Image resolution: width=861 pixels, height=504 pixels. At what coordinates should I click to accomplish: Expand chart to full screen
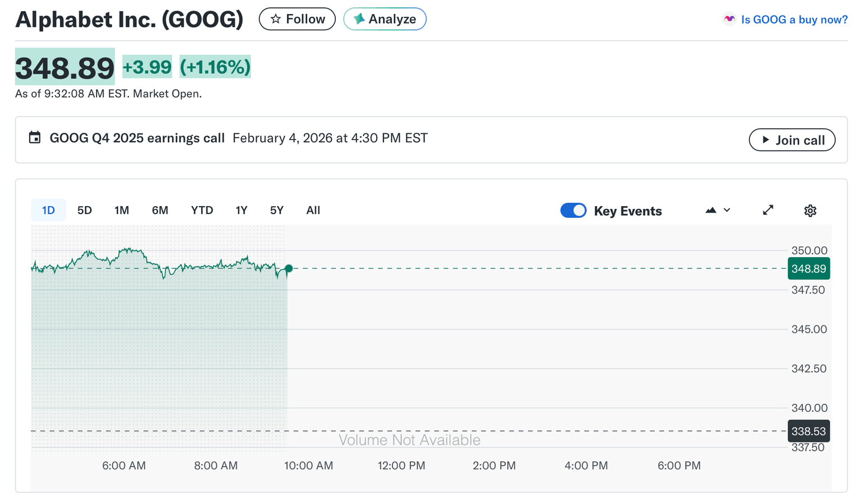[768, 210]
